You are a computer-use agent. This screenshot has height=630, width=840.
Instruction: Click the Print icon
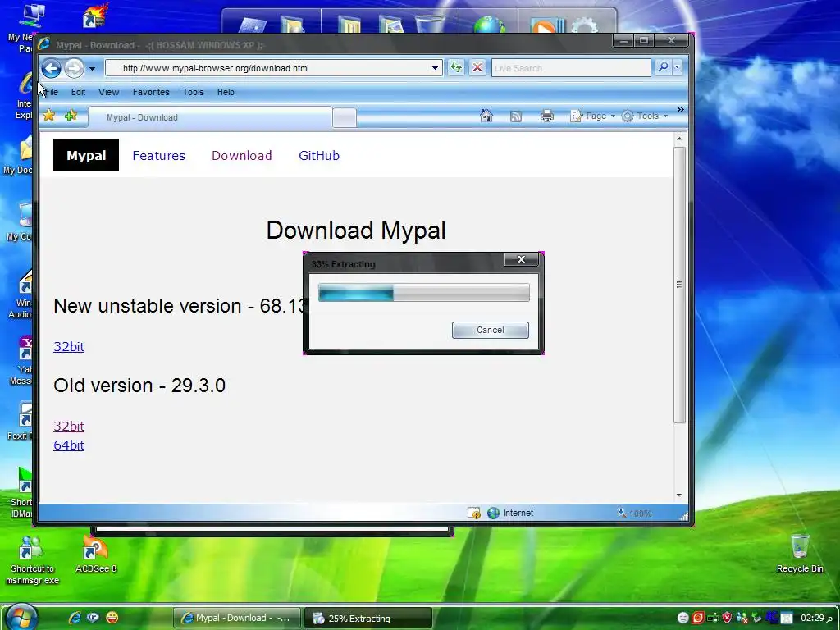point(547,116)
